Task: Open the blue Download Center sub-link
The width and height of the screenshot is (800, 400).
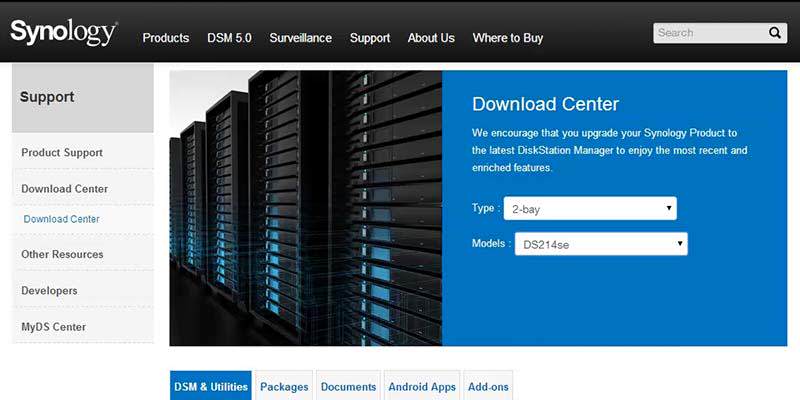Action: [x=61, y=219]
